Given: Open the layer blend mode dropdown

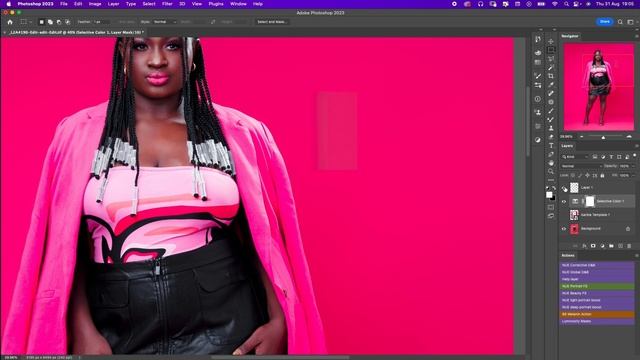Looking at the screenshot, I should click(581, 166).
